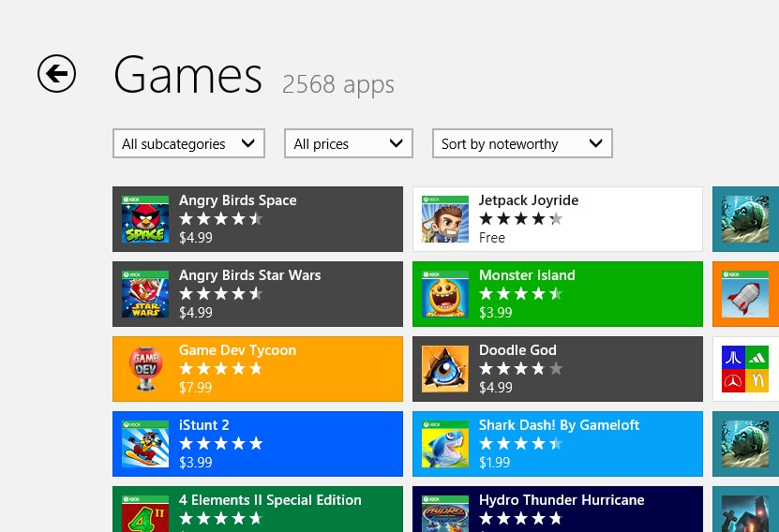Click the Monster Island app icon

445,294
